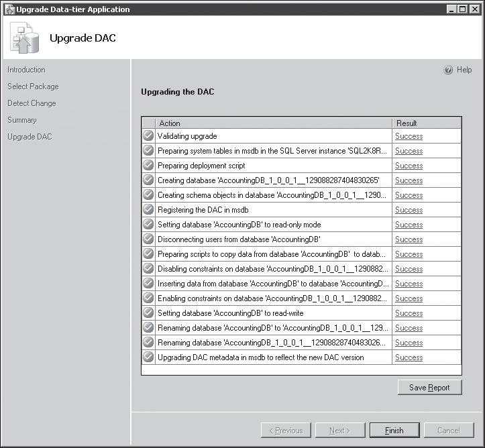485x448 pixels.
Task: Select 'Registering the DAC in msdb' text
Action: [x=203, y=210]
